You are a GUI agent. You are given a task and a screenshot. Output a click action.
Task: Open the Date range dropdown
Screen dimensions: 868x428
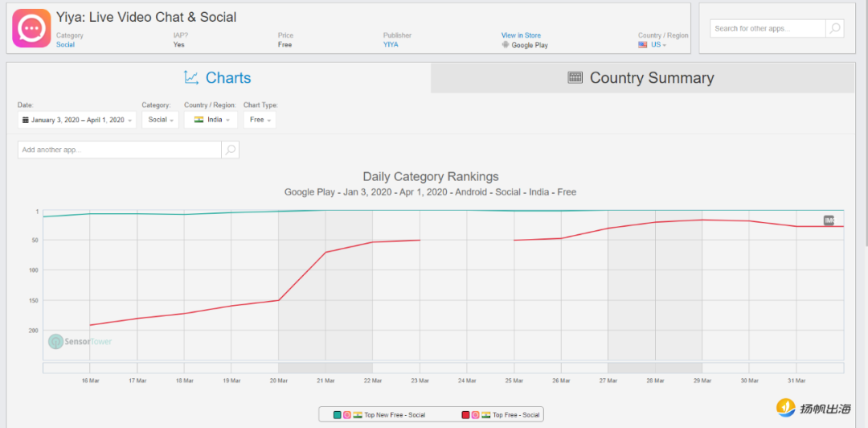(x=77, y=120)
